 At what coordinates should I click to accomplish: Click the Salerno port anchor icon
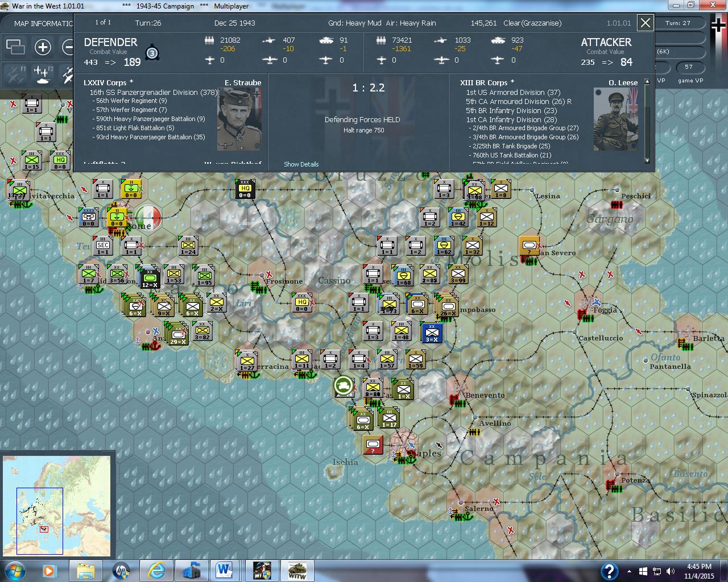(466, 516)
